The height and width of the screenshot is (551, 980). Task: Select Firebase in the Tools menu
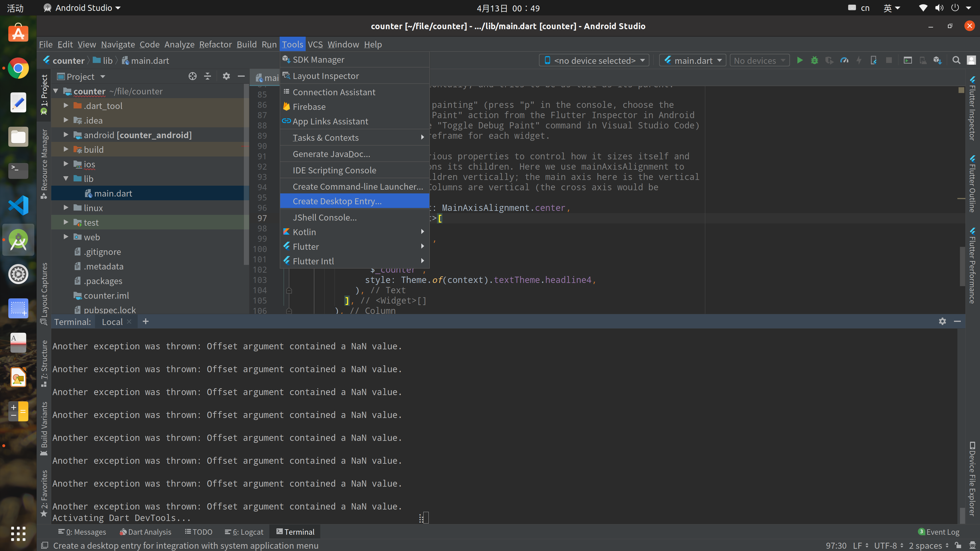coord(355,107)
